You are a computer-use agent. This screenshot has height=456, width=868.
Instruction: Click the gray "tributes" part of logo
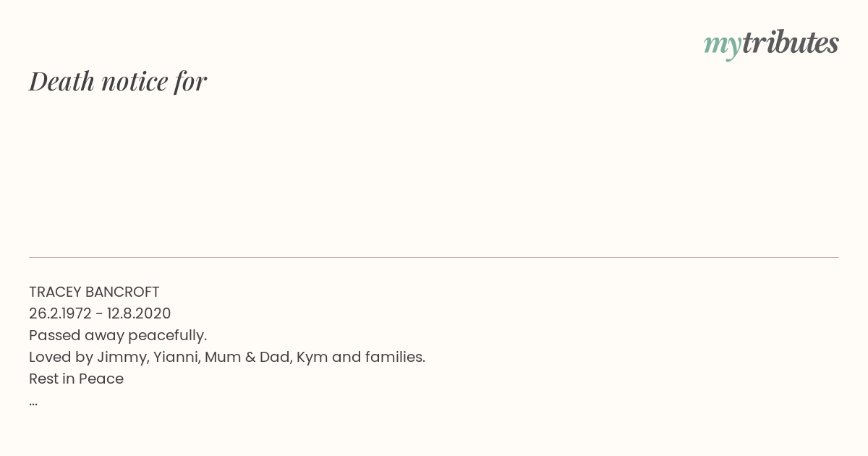point(791,43)
